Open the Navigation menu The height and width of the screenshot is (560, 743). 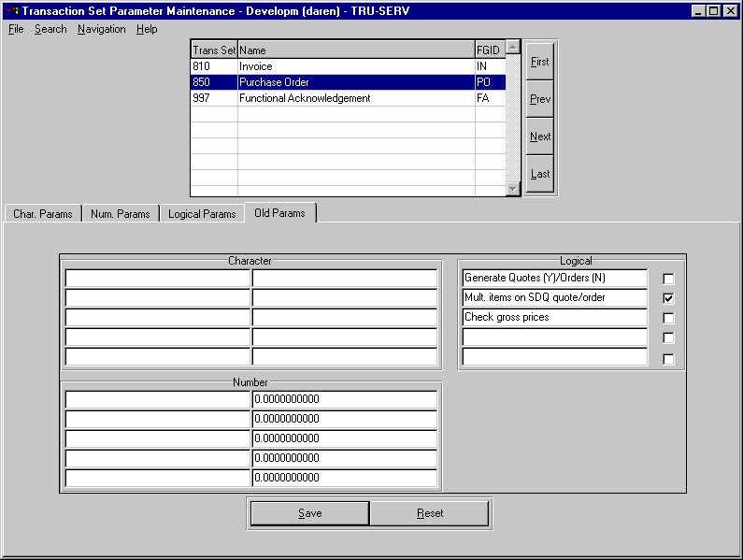tap(101, 29)
